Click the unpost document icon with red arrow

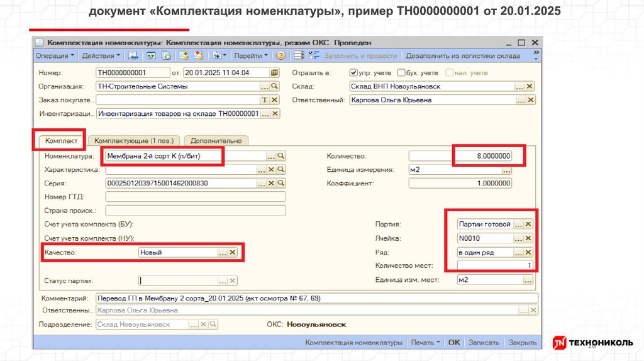pos(199,55)
